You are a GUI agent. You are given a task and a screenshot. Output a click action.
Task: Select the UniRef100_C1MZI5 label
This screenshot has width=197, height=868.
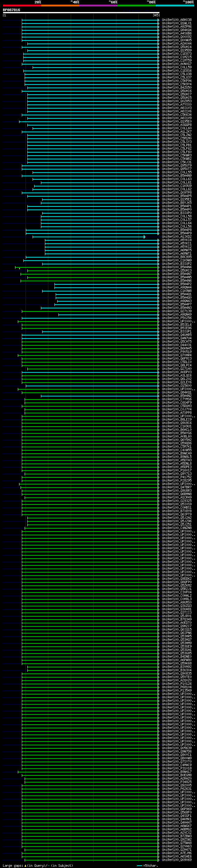[x=176, y=57]
